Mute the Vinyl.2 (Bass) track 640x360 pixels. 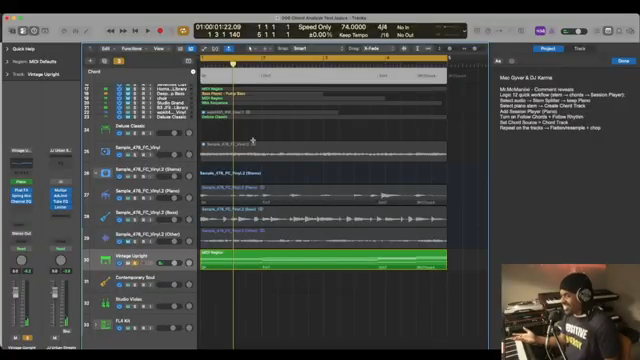pyautogui.click(x=128, y=220)
